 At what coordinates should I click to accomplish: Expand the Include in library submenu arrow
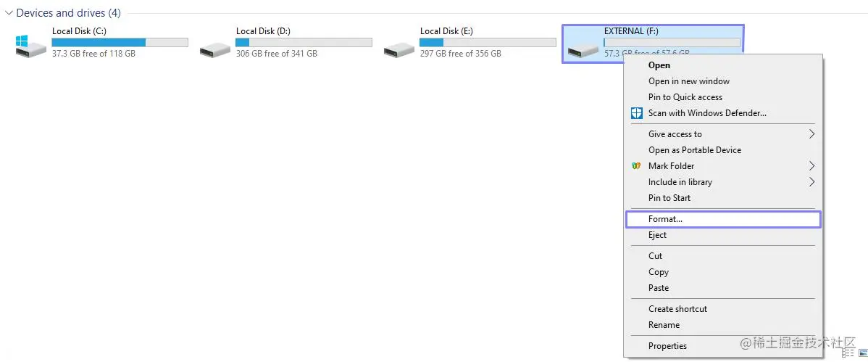(811, 182)
